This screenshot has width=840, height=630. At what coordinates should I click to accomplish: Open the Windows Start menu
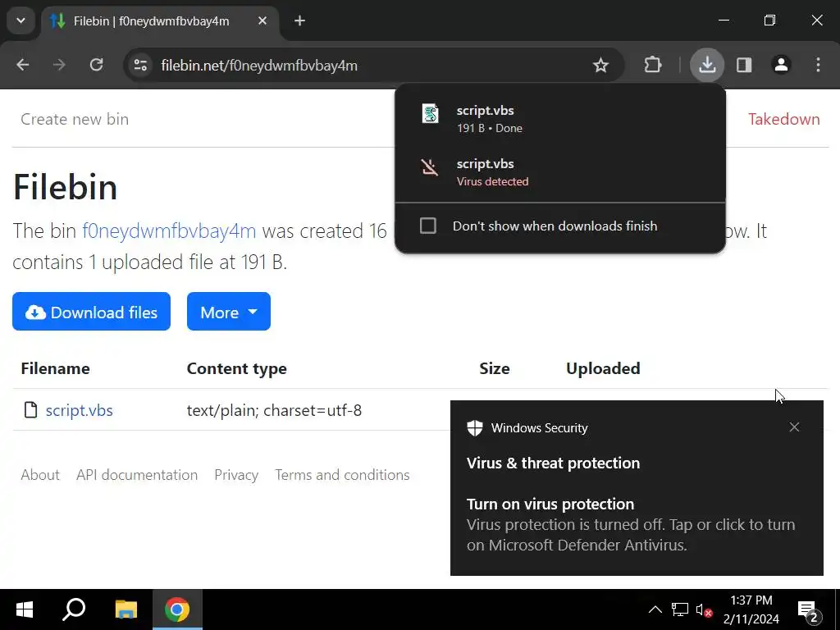coord(25,609)
